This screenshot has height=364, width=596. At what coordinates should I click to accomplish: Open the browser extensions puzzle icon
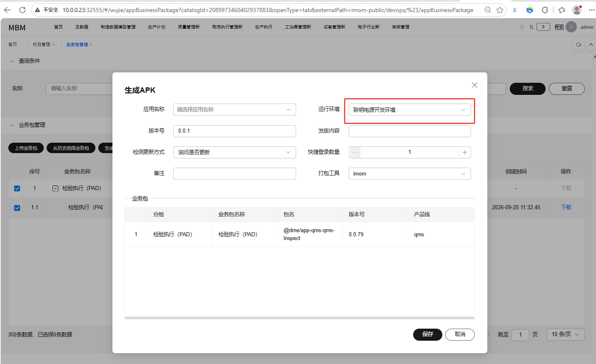(545, 10)
